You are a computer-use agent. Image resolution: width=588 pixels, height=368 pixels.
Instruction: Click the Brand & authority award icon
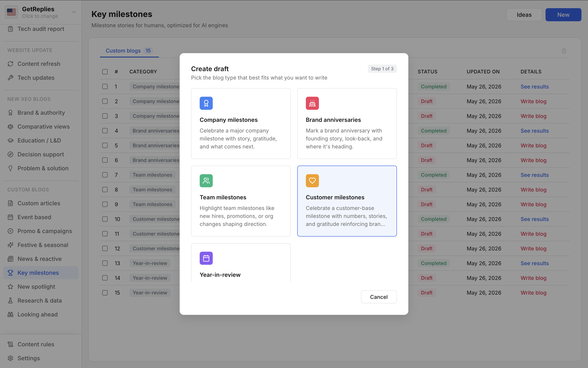(x=10, y=113)
